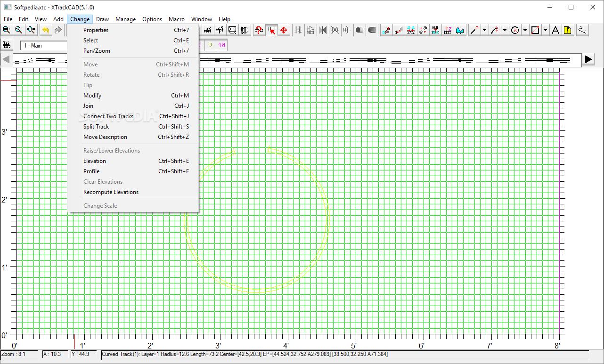This screenshot has width=604, height=364.
Task: Open the '1 - Main' layer dropdown
Action: click(x=43, y=46)
